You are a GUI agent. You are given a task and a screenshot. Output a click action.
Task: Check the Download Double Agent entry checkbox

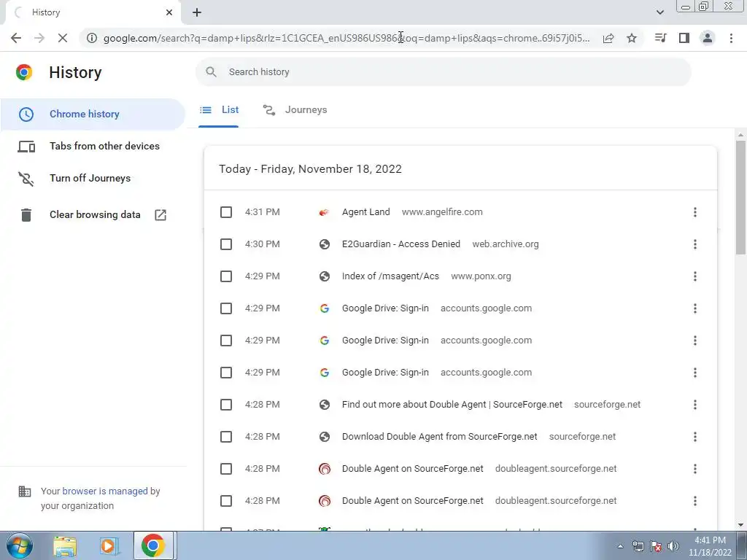pyautogui.click(x=226, y=437)
